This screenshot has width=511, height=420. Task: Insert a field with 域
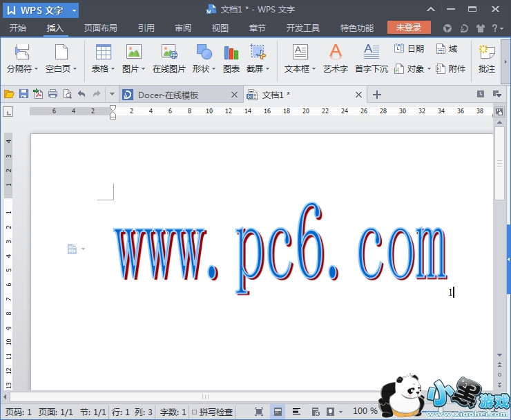pos(447,48)
